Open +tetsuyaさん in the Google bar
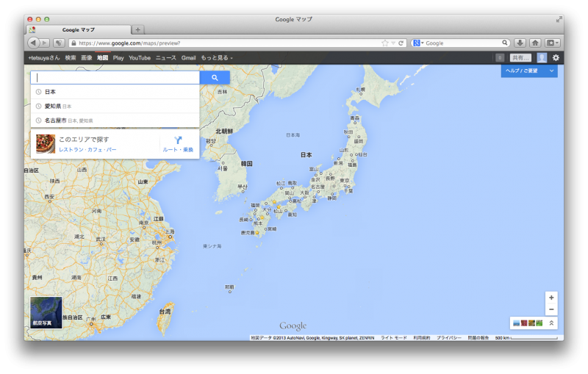This screenshot has height=374, width=588. pos(44,58)
